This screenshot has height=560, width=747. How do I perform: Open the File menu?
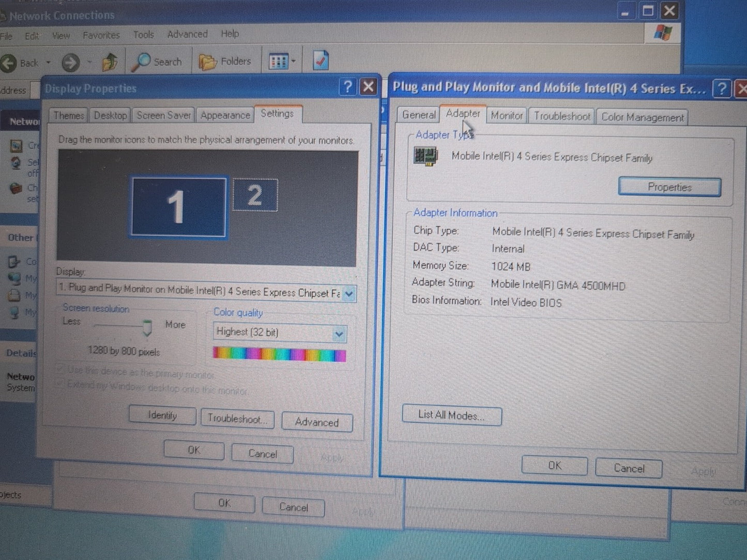6,36
